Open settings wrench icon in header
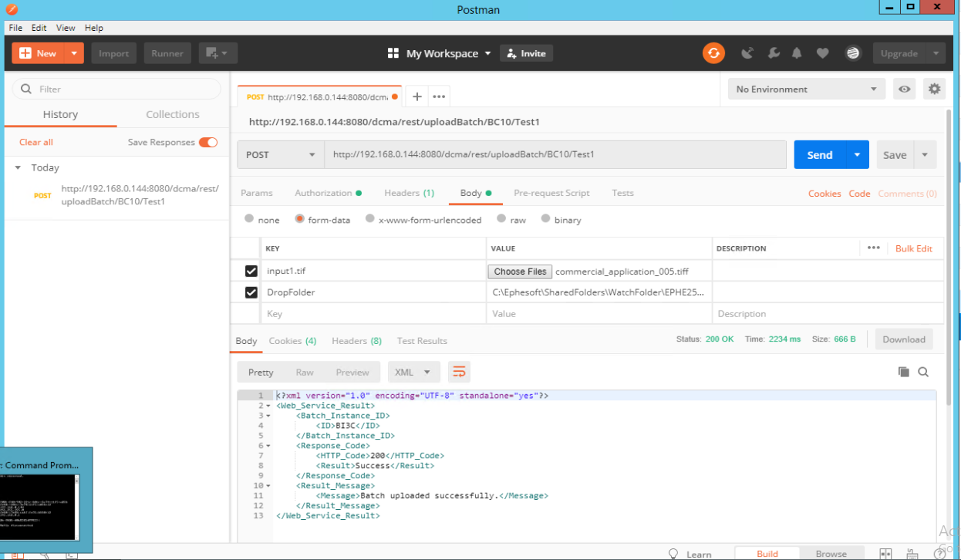961x560 pixels. [773, 53]
